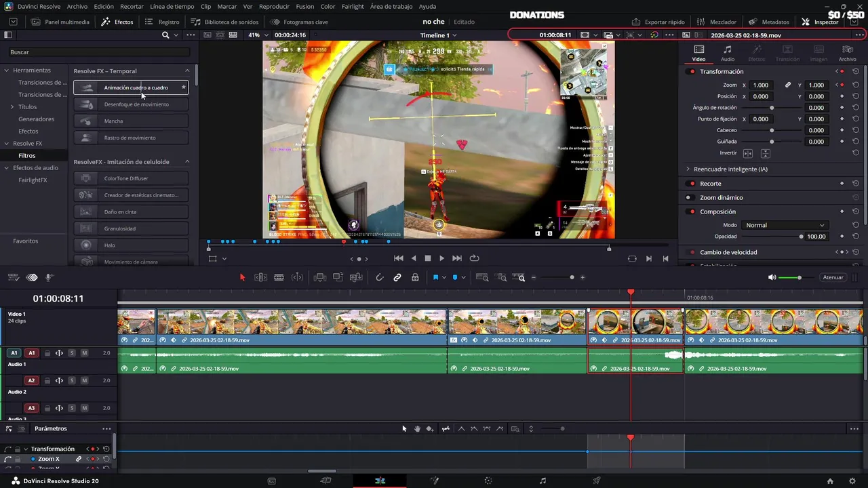Switch to Archivo tab in Inspector
Image resolution: width=868 pixels, height=488 pixels.
coord(847,54)
